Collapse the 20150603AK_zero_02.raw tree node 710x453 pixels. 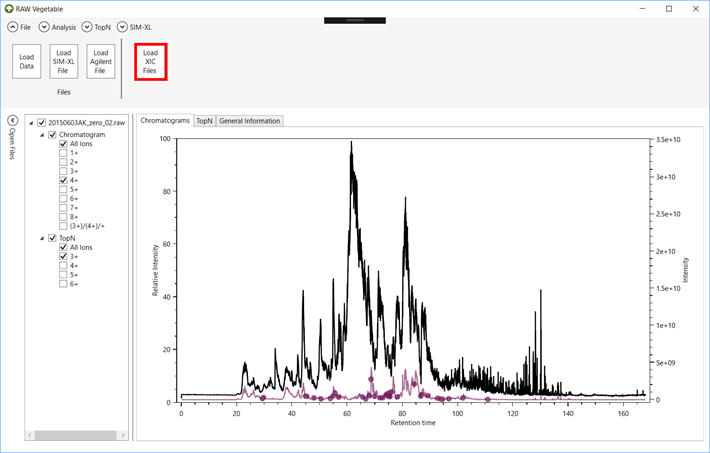(x=31, y=123)
